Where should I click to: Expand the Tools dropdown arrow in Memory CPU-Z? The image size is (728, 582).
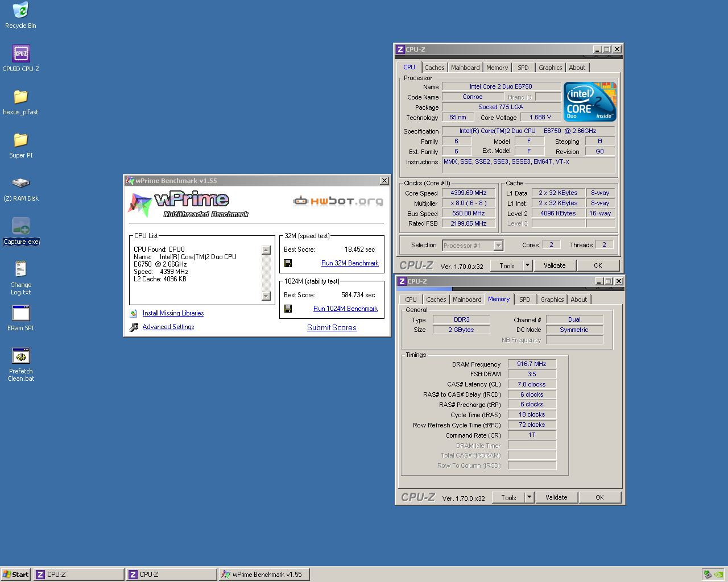click(529, 497)
